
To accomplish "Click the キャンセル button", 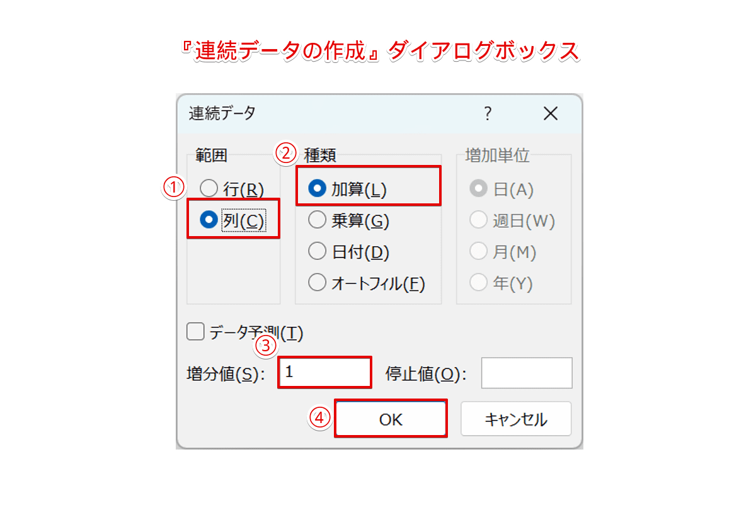I will click(516, 419).
